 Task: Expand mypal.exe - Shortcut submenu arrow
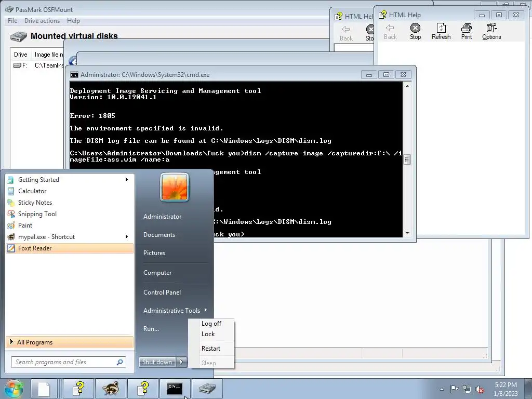[x=127, y=236]
